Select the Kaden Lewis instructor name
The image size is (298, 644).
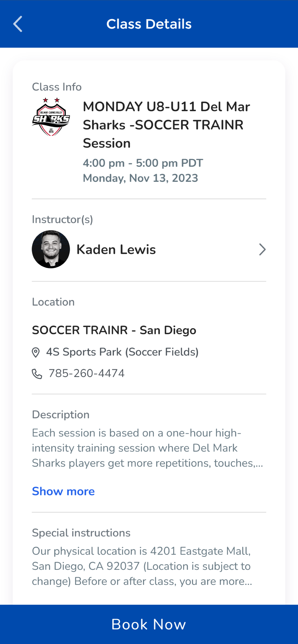tap(116, 249)
